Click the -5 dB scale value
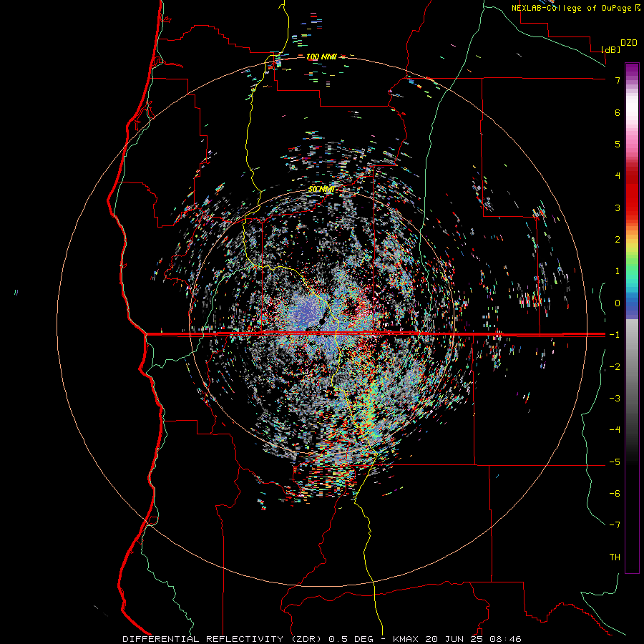644x644 pixels. 615,462
